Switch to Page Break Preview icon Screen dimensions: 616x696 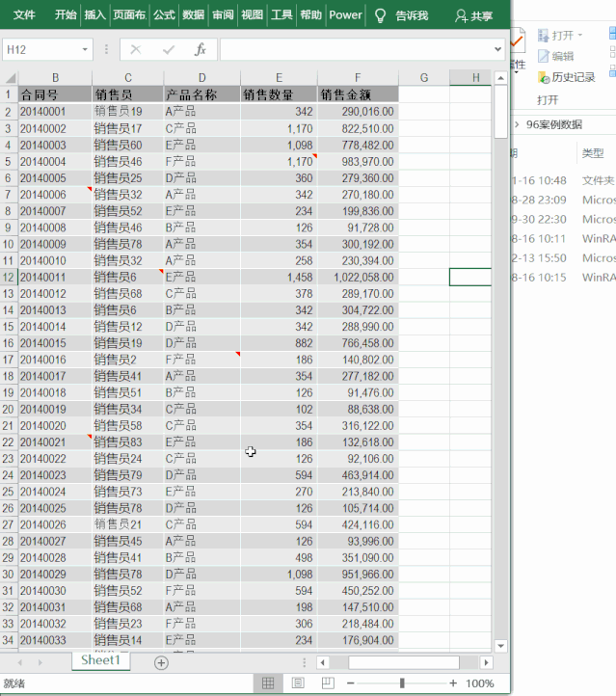tap(328, 683)
